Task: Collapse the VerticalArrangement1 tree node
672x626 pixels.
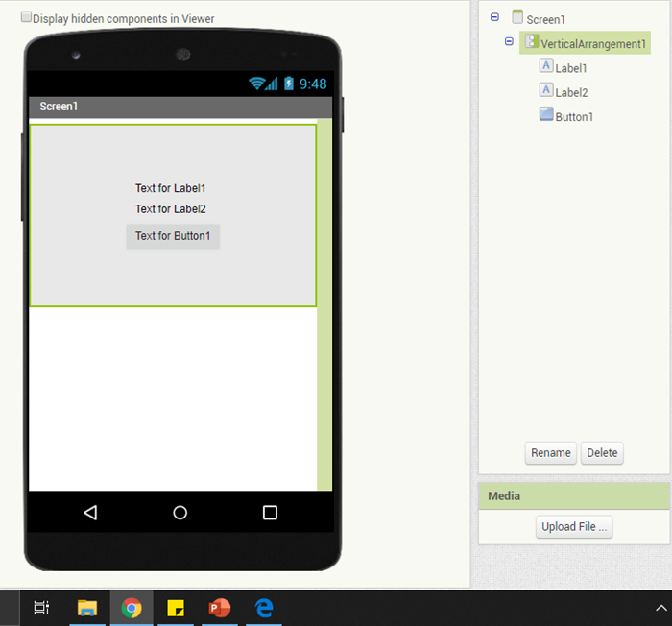Action: click(509, 42)
